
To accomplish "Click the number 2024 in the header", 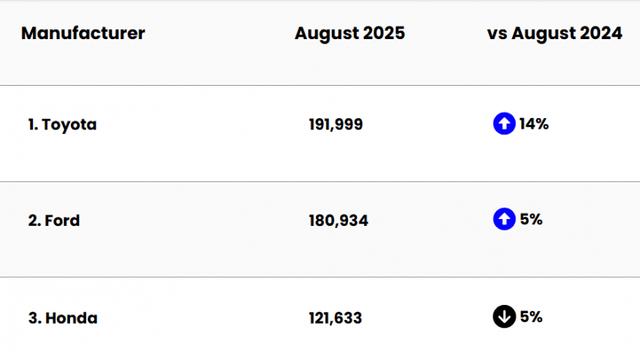I will [601, 33].
